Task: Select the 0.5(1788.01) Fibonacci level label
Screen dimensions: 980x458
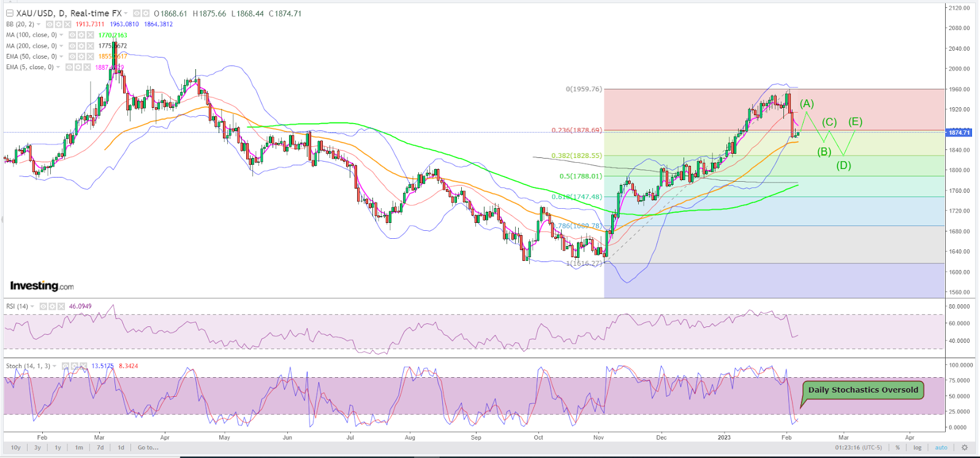Action: [581, 176]
